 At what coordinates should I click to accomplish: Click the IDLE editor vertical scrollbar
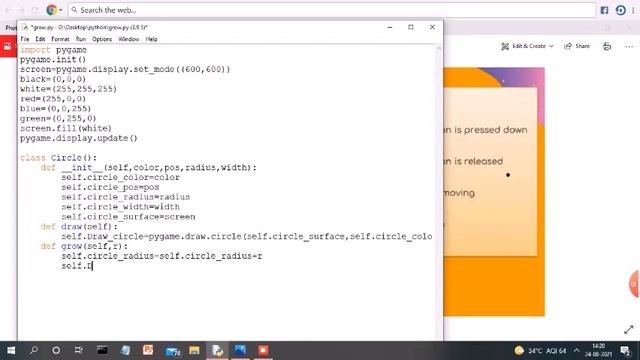point(439,192)
